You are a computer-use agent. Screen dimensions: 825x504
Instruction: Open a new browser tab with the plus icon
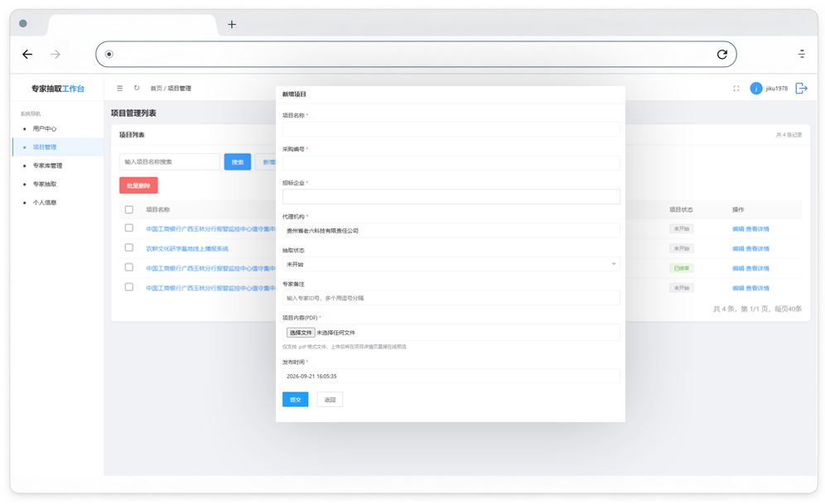click(x=231, y=24)
